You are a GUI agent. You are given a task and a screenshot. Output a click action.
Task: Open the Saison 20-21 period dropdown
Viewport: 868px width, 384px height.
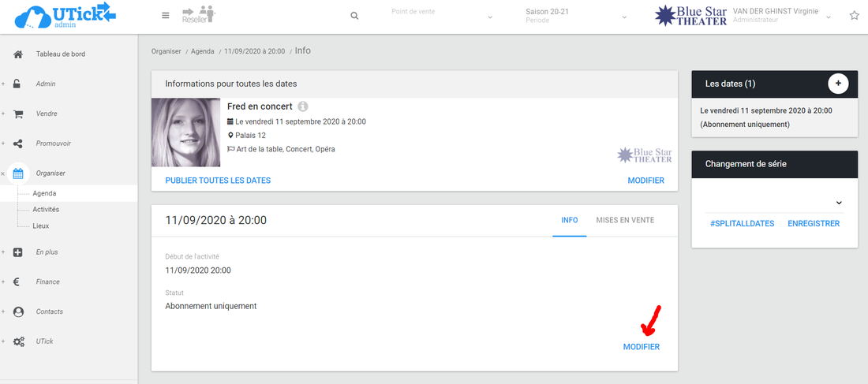tap(576, 16)
